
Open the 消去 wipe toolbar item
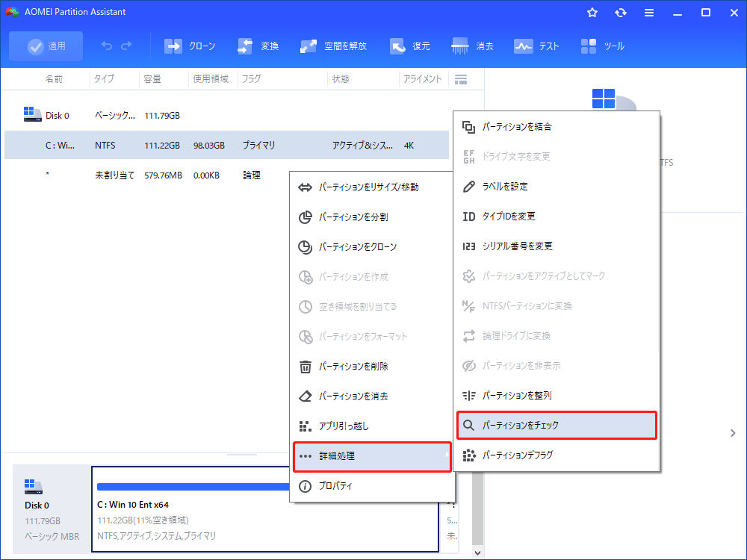point(472,46)
